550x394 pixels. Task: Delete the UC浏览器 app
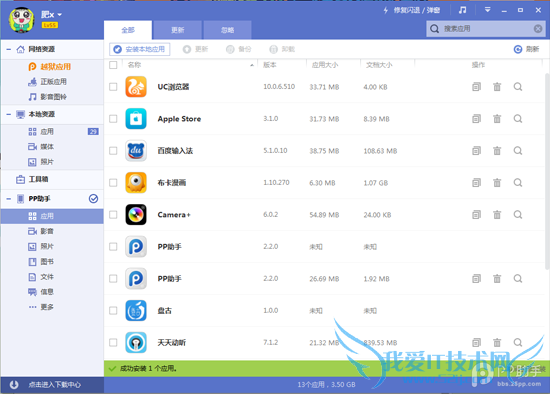497,87
